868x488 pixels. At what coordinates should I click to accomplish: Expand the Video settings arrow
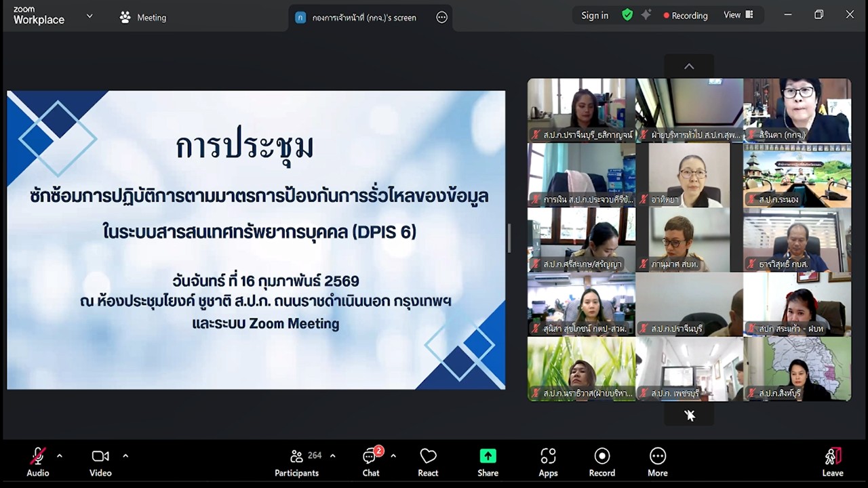(125, 455)
